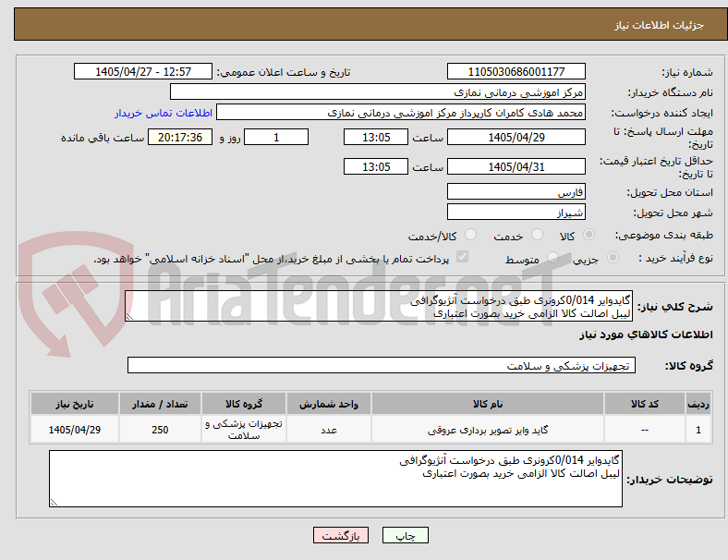
Task: Click response deadline time 13:05 field
Action: point(376,137)
